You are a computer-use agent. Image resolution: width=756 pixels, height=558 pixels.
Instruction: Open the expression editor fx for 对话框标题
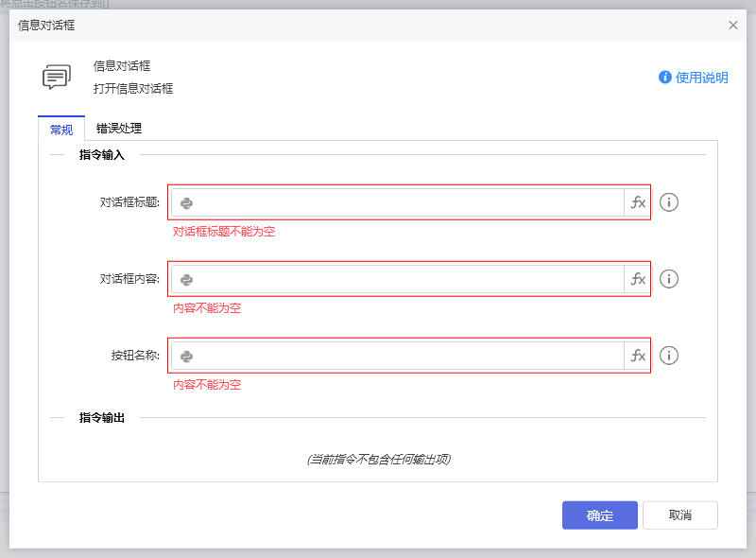point(638,201)
